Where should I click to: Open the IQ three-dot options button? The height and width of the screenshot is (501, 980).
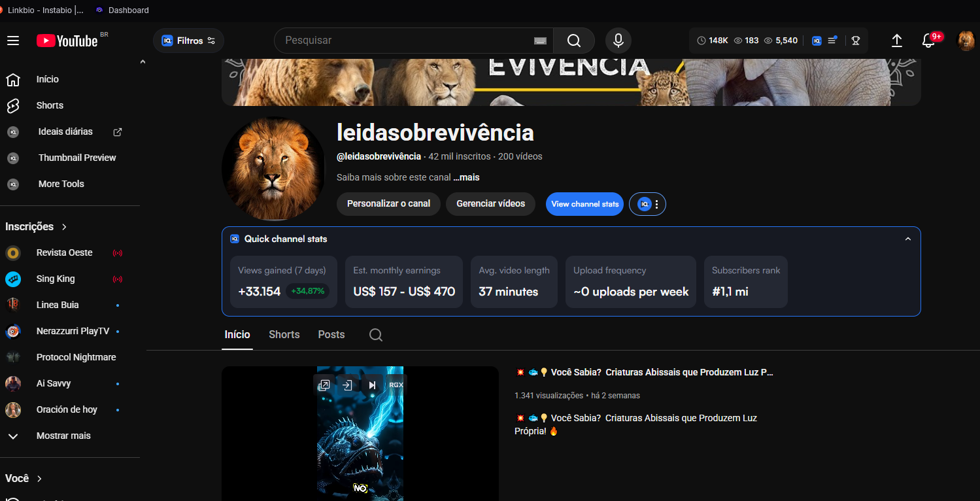click(647, 205)
